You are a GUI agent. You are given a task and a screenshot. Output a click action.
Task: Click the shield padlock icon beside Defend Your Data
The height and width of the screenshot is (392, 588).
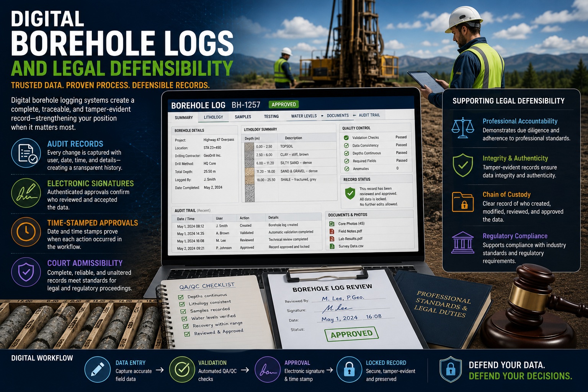tap(451, 369)
